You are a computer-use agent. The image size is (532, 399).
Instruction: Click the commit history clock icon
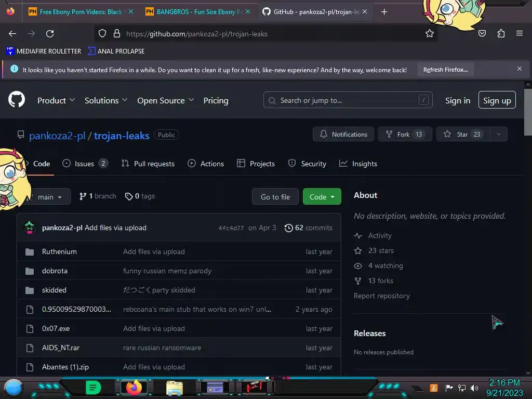289,228
